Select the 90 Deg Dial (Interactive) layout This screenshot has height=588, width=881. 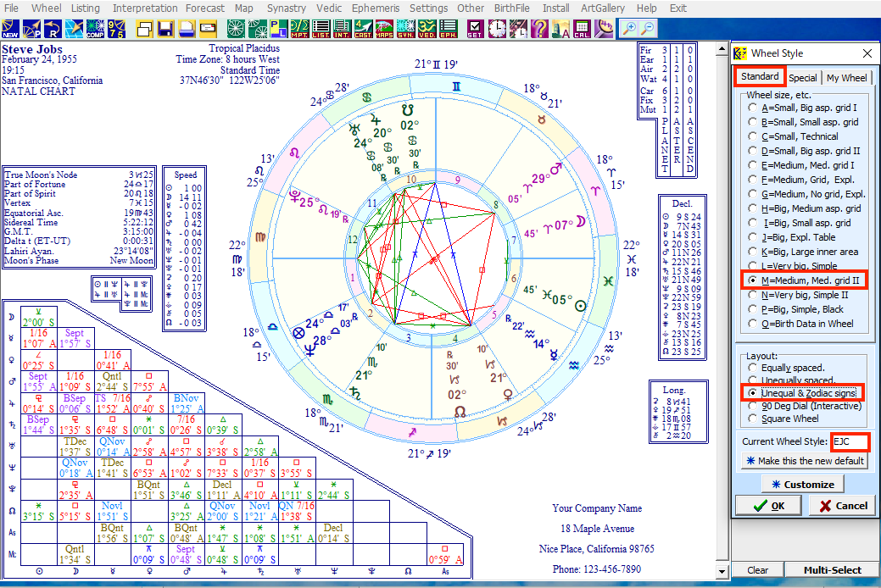(x=805, y=406)
